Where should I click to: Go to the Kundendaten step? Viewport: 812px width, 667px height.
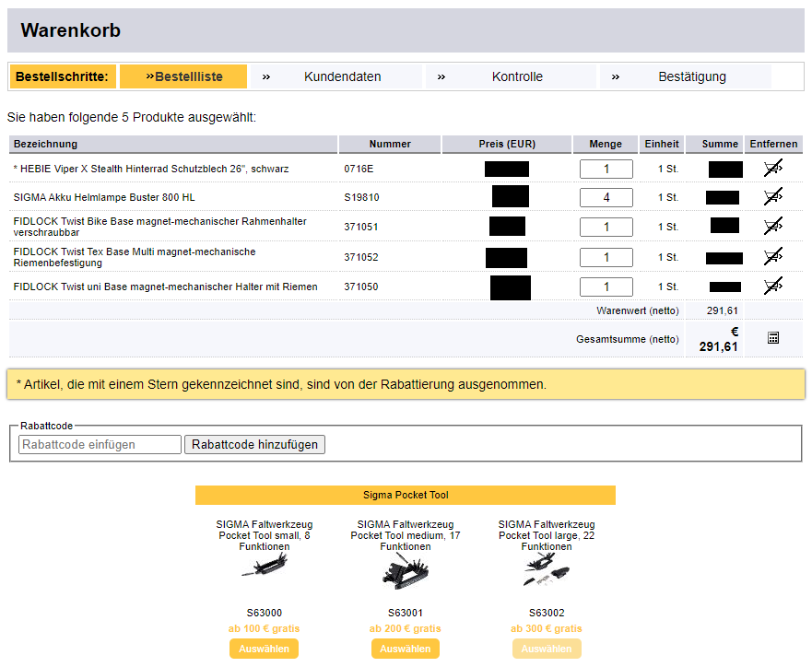pos(336,76)
